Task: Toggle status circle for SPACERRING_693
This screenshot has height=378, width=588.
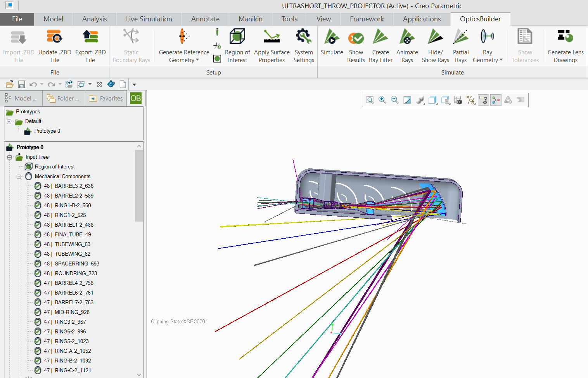Action: [x=38, y=264]
